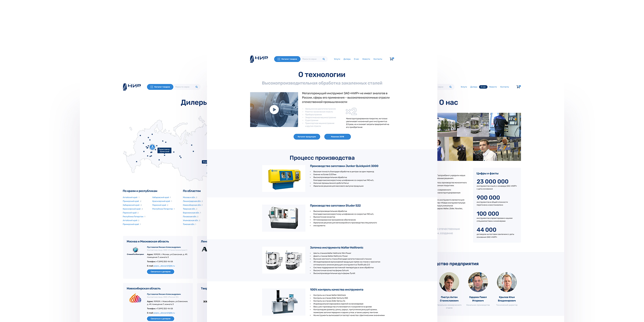Open the shopping cart on the О нас page
The width and height of the screenshot is (644, 322).
click(519, 87)
